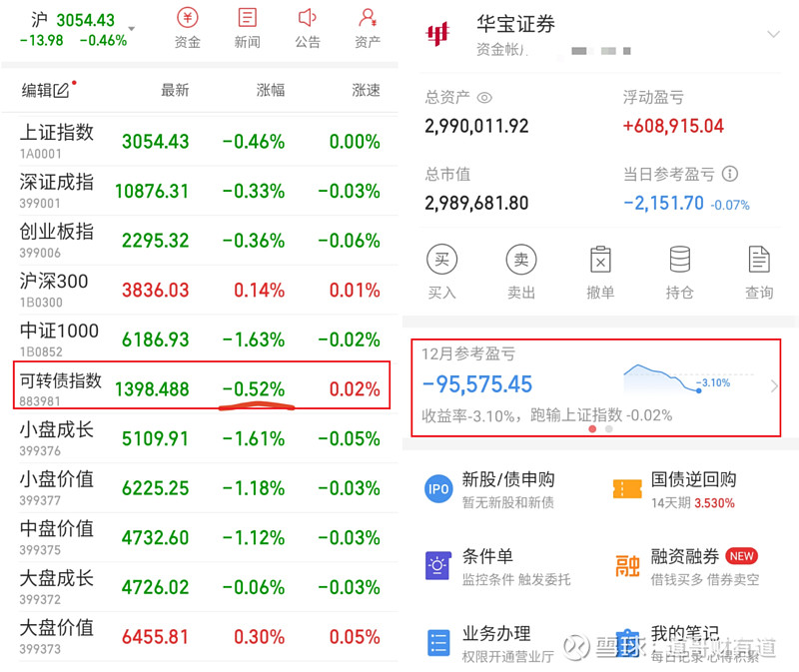Image resolution: width=799 pixels, height=672 pixels.
Task: Open the 资金 capital flow icon
Action: point(188,18)
